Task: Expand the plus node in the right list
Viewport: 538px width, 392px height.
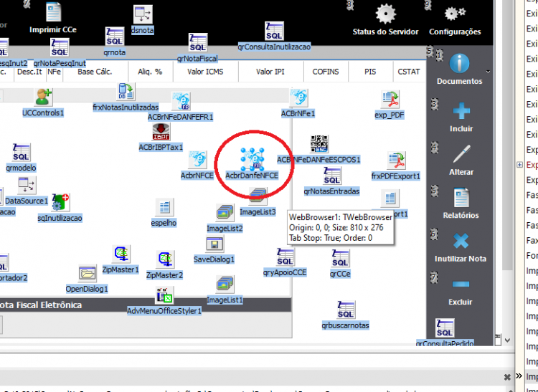Action: click(x=520, y=165)
